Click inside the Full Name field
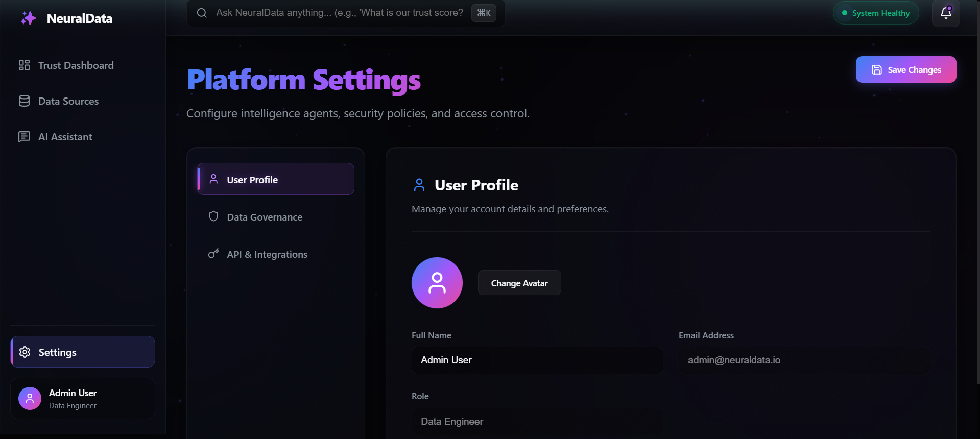980x439 pixels. pyautogui.click(x=537, y=360)
